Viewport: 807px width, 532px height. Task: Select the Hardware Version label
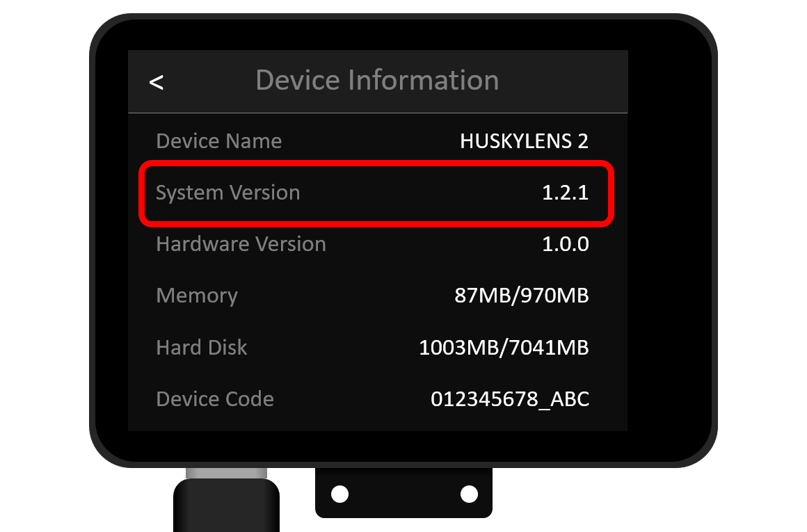click(x=241, y=244)
